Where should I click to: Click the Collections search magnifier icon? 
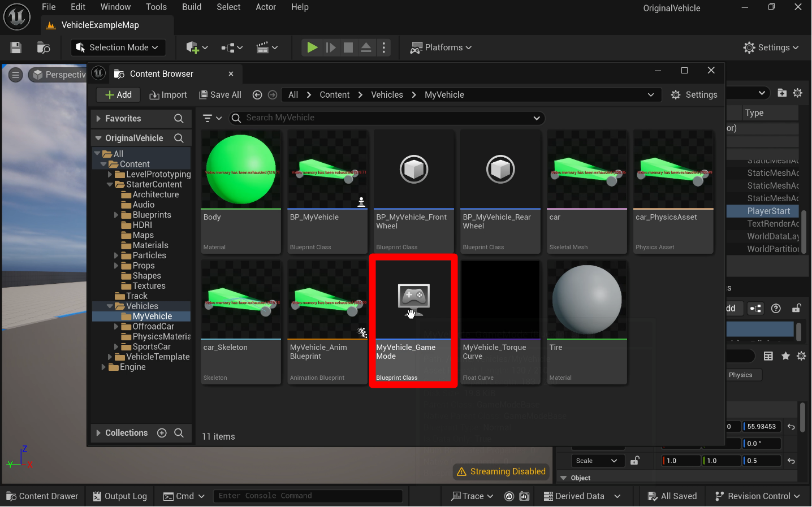tap(179, 433)
